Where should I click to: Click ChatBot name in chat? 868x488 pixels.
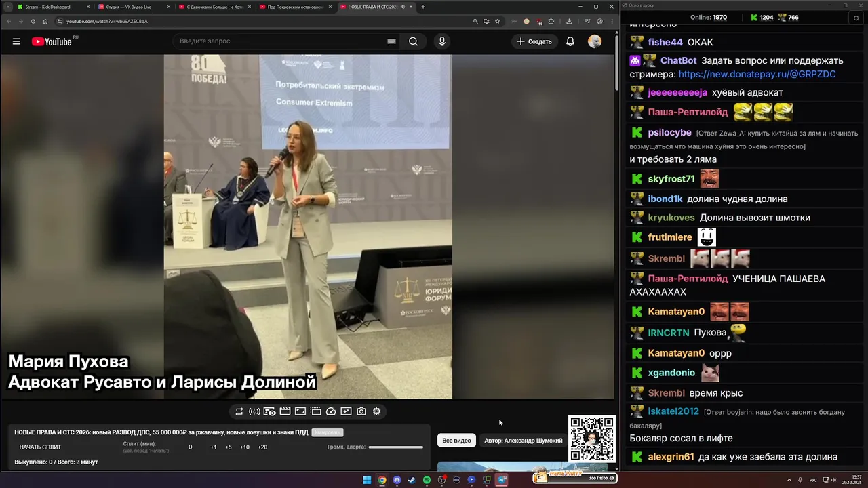[x=679, y=61]
